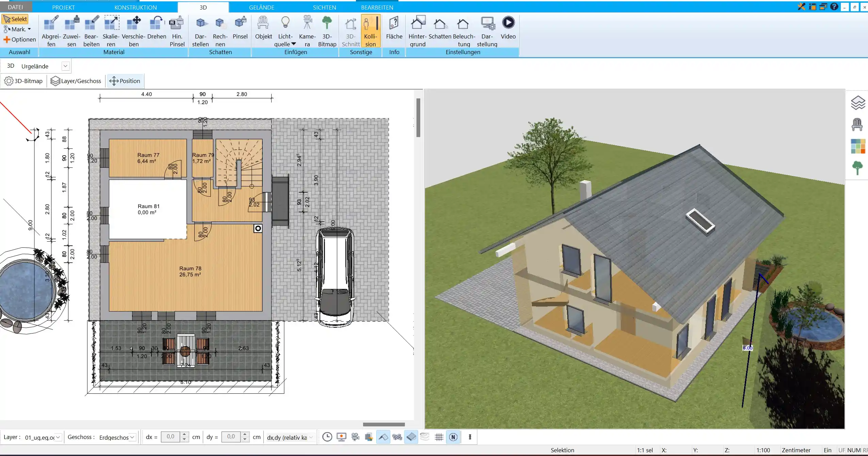This screenshot has height=456, width=868.
Task: Toggle the terrain layers visibility button
Action: tap(425, 437)
